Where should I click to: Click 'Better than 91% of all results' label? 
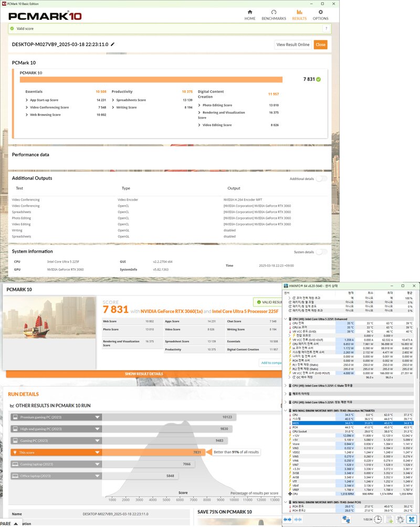click(236, 452)
